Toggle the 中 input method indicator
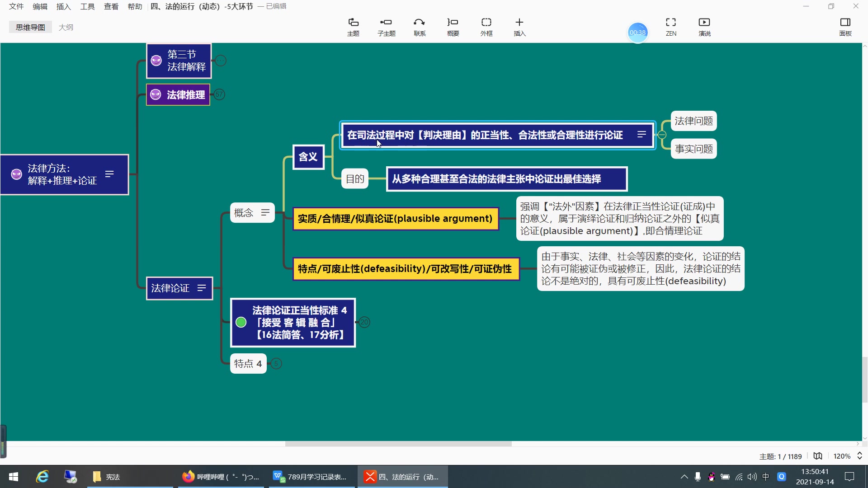Image resolution: width=868 pixels, height=488 pixels. coord(766,477)
